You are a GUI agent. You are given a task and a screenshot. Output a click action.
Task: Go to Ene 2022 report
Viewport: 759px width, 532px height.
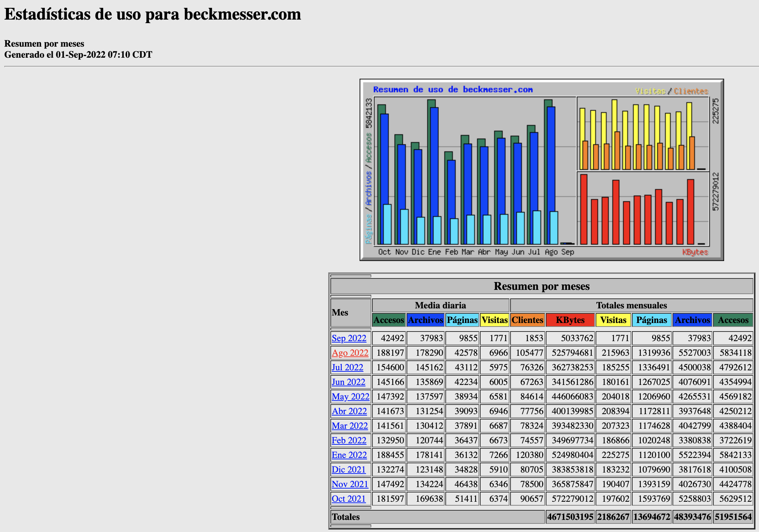(x=349, y=455)
